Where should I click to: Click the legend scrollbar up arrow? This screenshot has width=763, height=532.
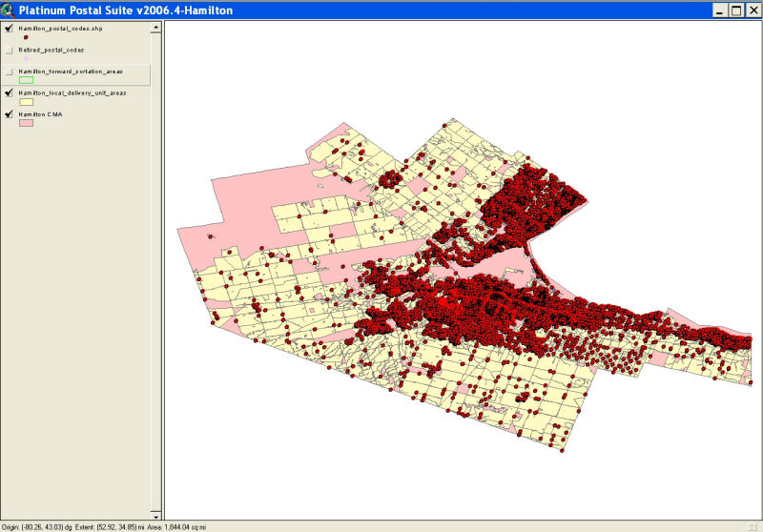coord(155,28)
